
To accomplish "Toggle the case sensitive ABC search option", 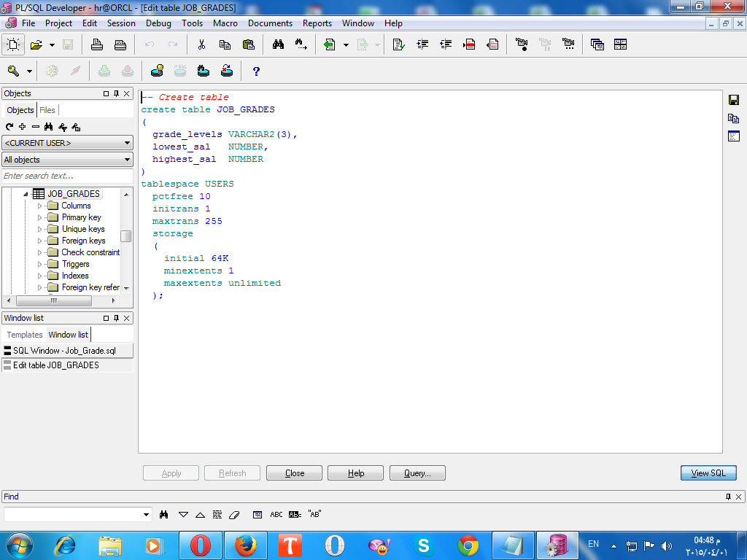I will [276, 514].
